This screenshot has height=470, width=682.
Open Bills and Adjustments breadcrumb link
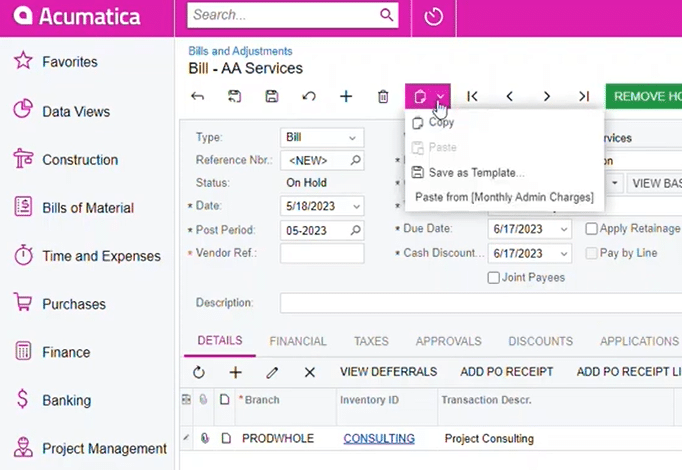(240, 51)
